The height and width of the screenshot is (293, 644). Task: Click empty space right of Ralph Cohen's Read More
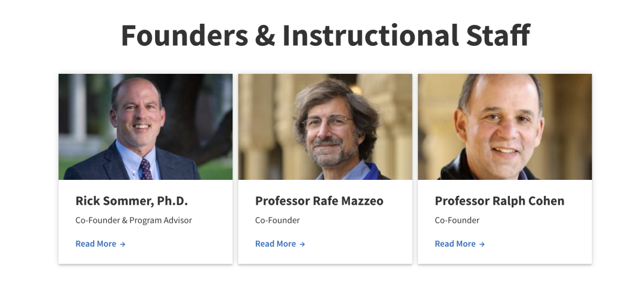(537, 244)
